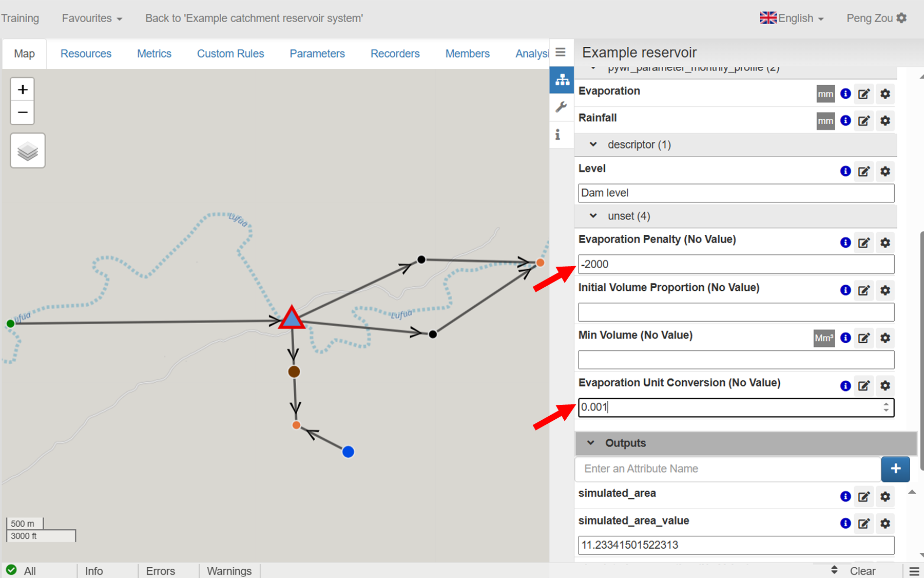The height and width of the screenshot is (578, 924).
Task: Toggle the mm unit badge for Evaporation
Action: (x=825, y=94)
